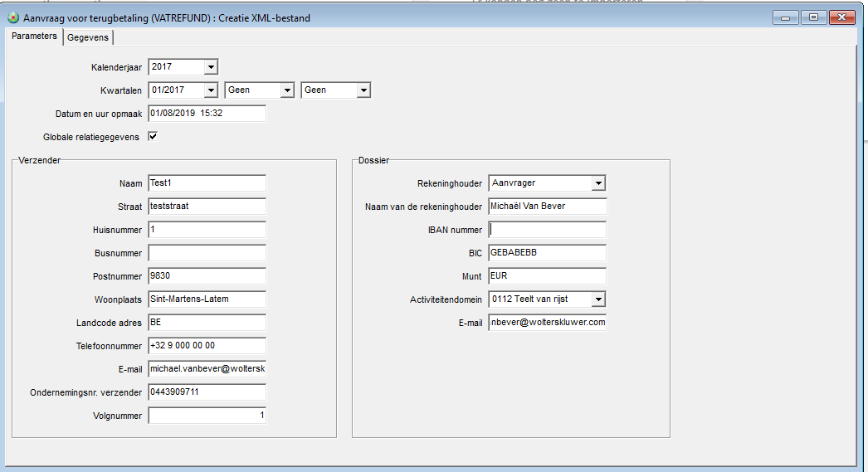The image size is (868, 472).
Task: Click the Huisnummer input field
Action: pos(207,230)
